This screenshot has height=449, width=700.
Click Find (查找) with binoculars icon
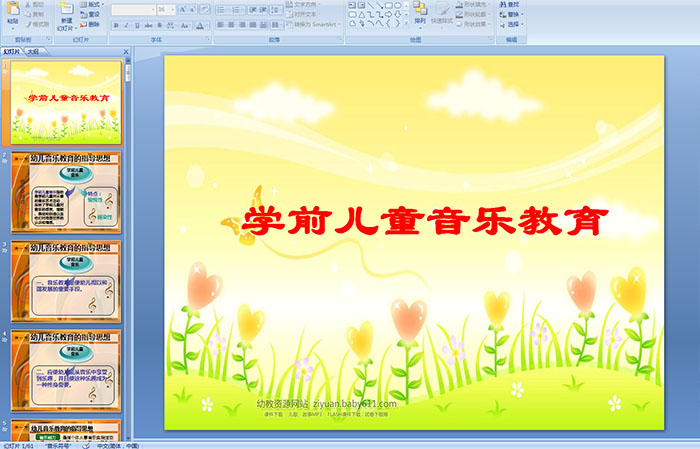tap(509, 4)
